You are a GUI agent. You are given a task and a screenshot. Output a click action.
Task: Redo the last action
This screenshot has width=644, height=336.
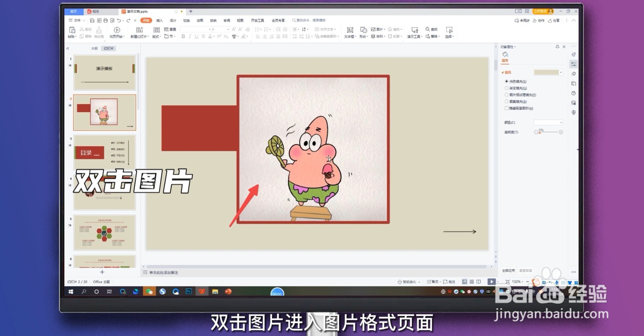point(128,21)
